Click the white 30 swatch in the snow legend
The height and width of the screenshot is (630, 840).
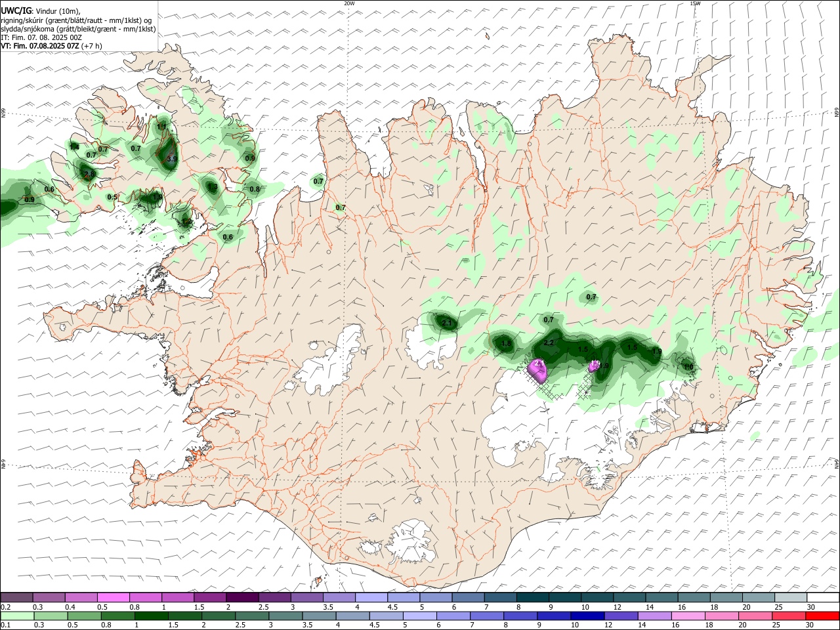(822, 597)
